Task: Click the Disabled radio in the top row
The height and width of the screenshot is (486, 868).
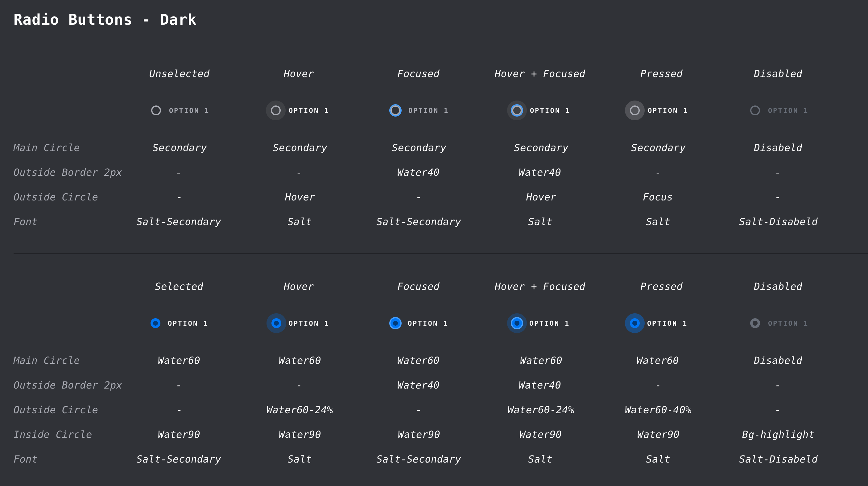Action: coord(755,110)
